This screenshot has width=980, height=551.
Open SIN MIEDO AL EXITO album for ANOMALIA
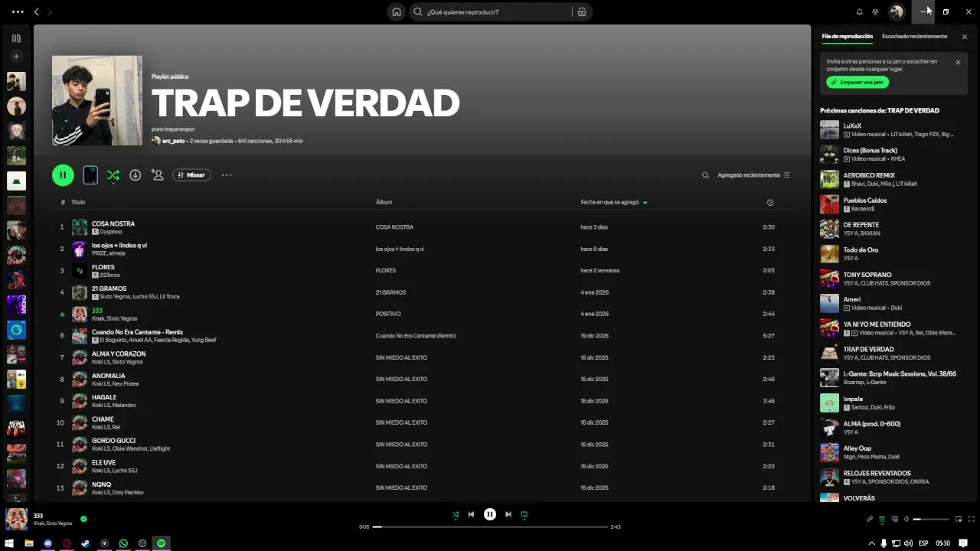click(x=401, y=379)
